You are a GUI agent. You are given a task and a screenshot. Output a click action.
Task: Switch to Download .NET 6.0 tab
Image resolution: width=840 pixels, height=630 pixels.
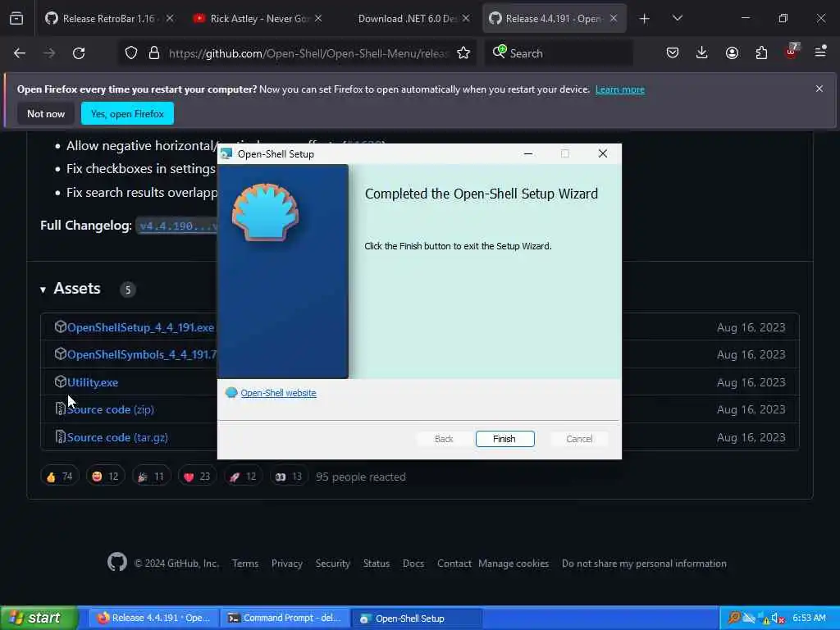(406, 19)
